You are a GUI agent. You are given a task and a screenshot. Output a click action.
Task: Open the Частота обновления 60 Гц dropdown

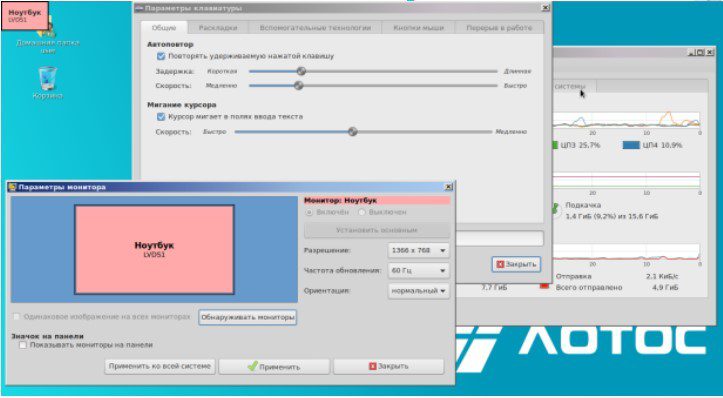pyautogui.click(x=419, y=271)
